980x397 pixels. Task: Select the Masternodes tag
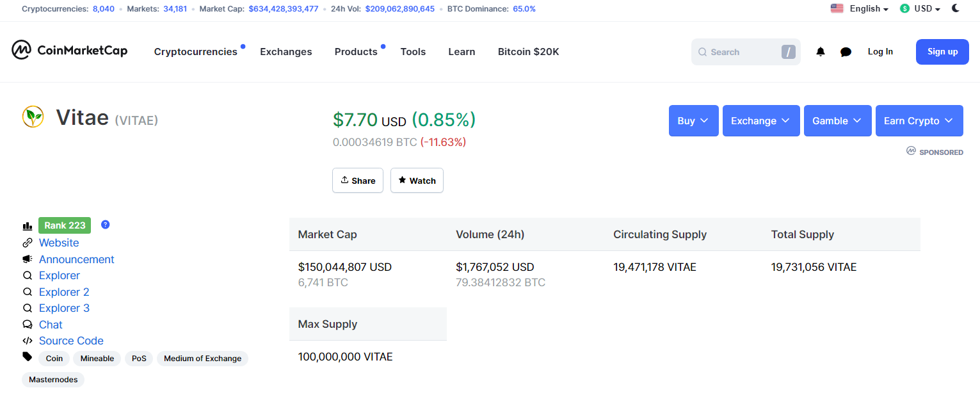point(53,380)
